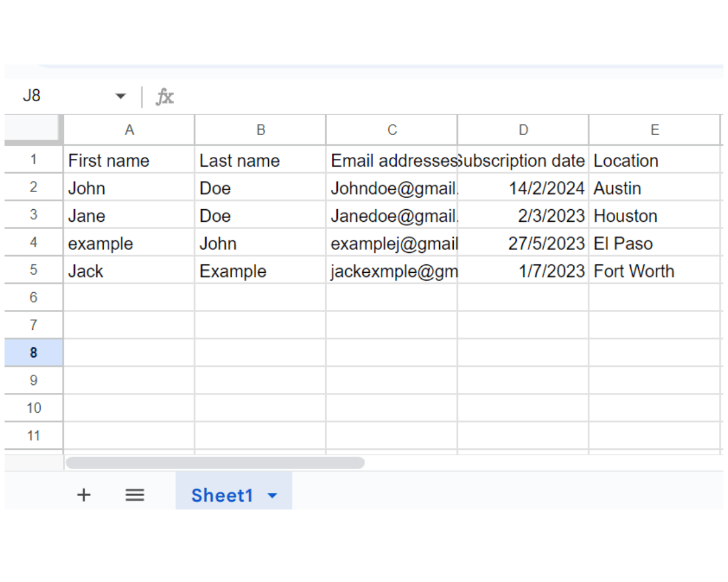Select the Janedoe@gmail email cell
This screenshot has height=582, width=728.
coord(392,215)
